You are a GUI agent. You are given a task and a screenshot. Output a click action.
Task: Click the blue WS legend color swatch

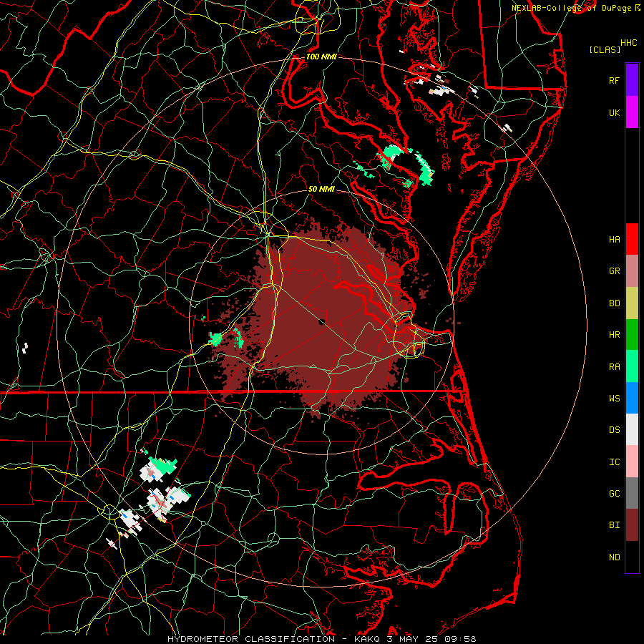tap(632, 398)
